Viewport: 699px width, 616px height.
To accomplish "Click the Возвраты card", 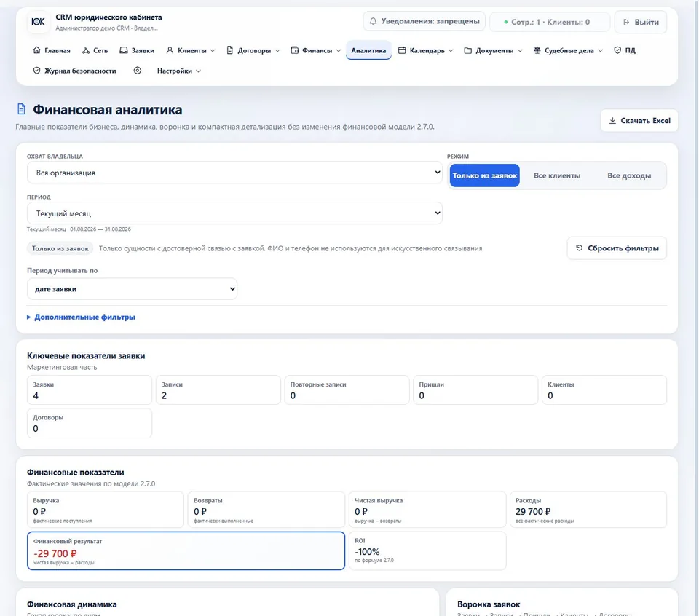I will point(266,510).
